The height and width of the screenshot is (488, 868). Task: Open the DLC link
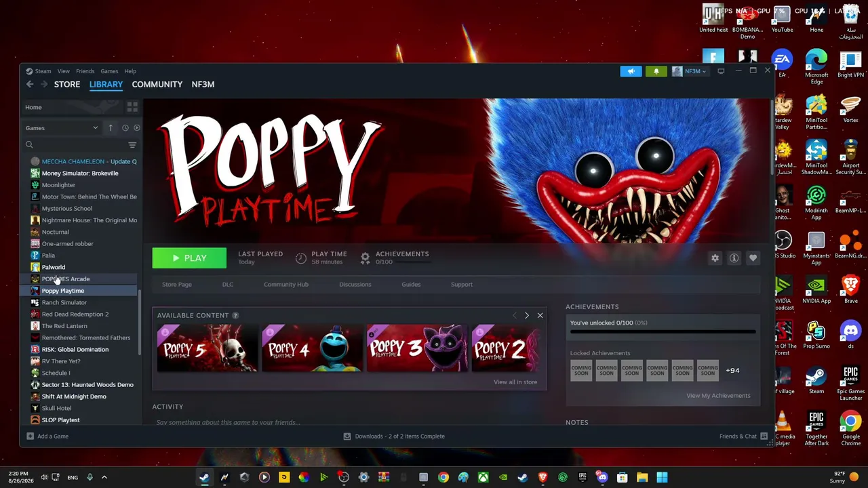tap(228, 285)
